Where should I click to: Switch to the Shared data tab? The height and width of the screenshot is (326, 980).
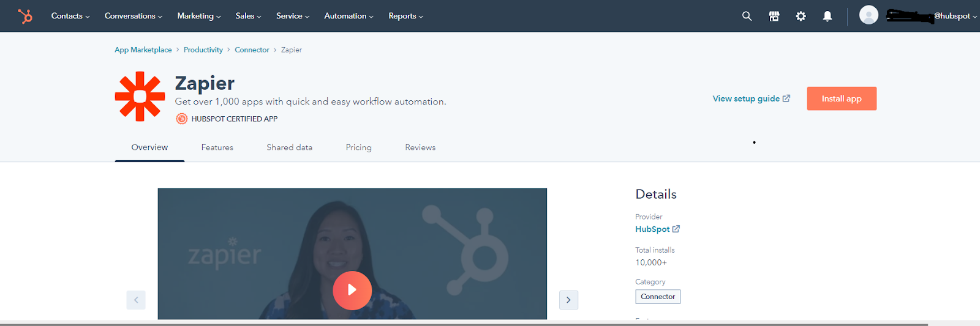click(290, 147)
